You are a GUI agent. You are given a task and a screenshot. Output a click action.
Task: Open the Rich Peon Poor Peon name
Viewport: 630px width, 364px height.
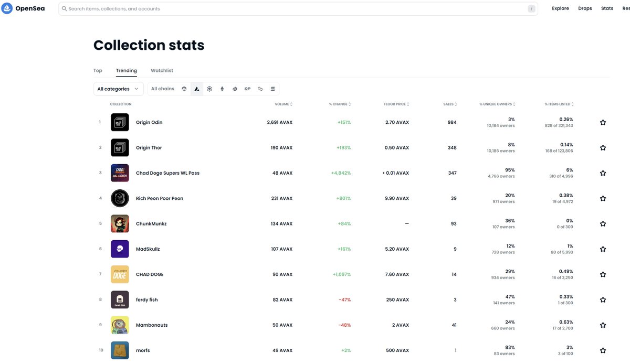pyautogui.click(x=160, y=198)
